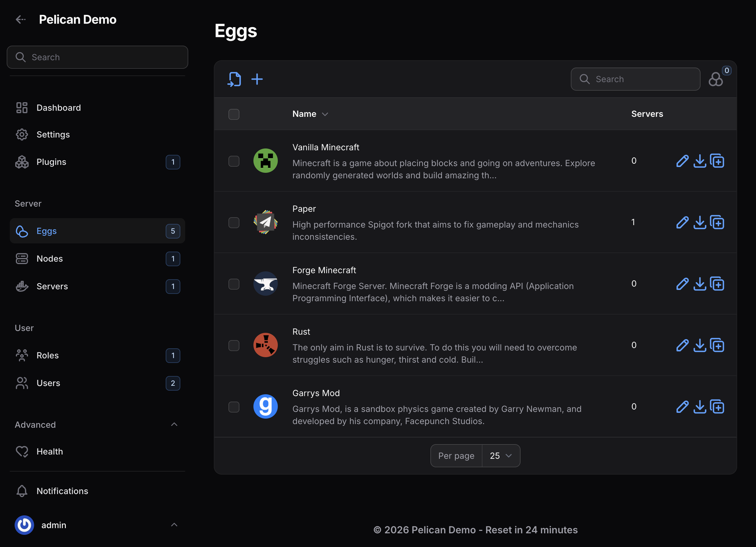Screen dimensions: 756x547
Task: Expand the admin user menu chevron
Action: point(174,525)
